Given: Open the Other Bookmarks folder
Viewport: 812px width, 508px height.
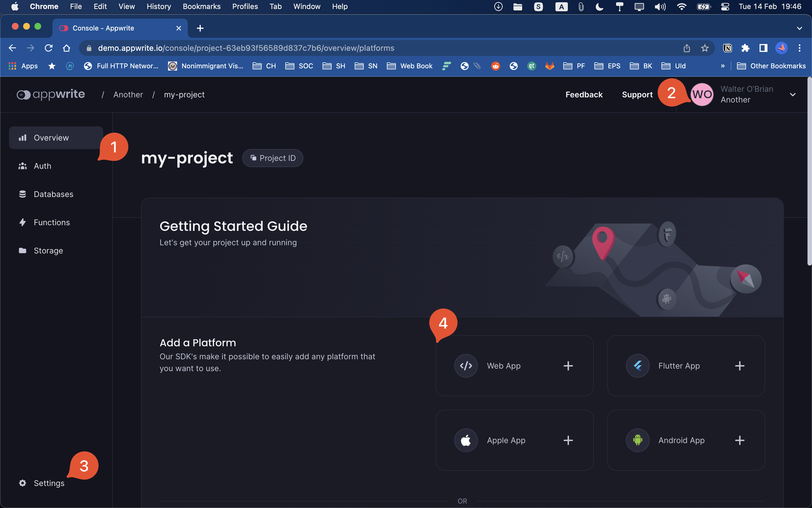Looking at the screenshot, I should pyautogui.click(x=771, y=66).
